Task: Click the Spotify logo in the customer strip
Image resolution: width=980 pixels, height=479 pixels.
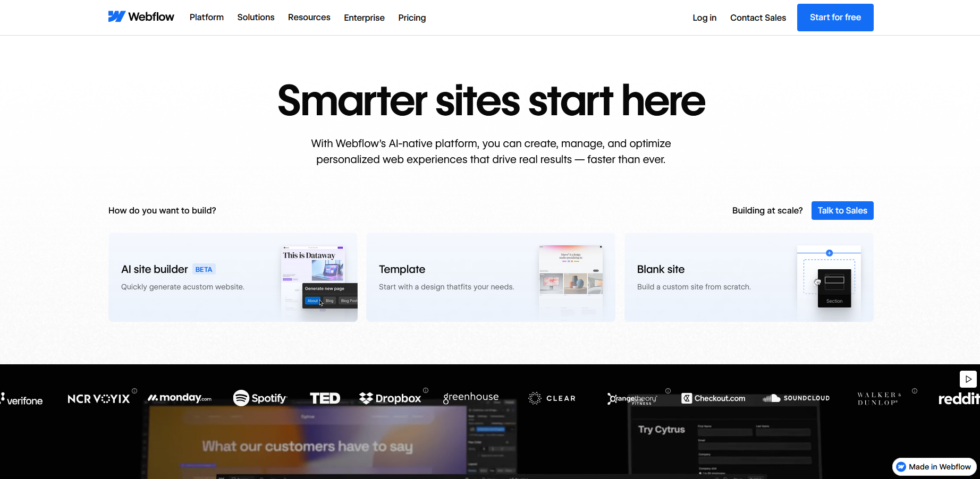Action: (260, 398)
